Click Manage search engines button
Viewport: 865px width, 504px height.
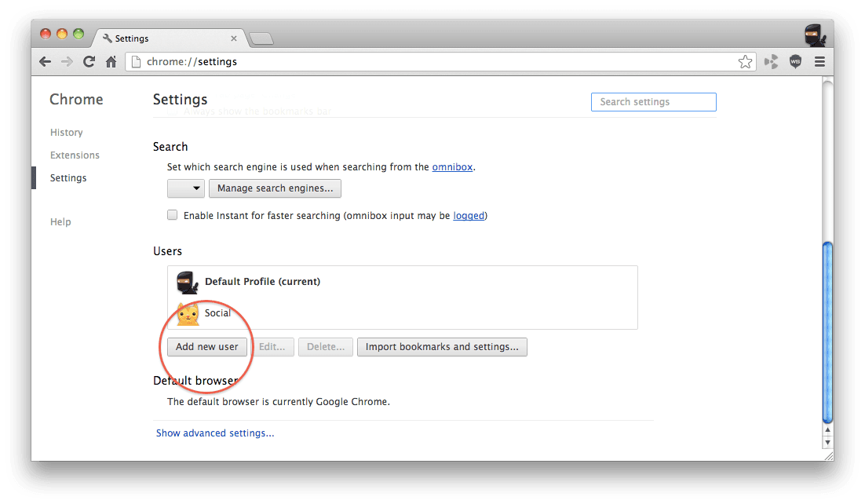click(276, 188)
